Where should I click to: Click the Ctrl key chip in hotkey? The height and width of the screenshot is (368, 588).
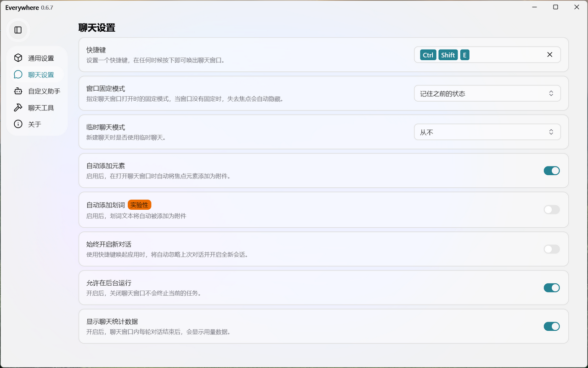(428, 55)
